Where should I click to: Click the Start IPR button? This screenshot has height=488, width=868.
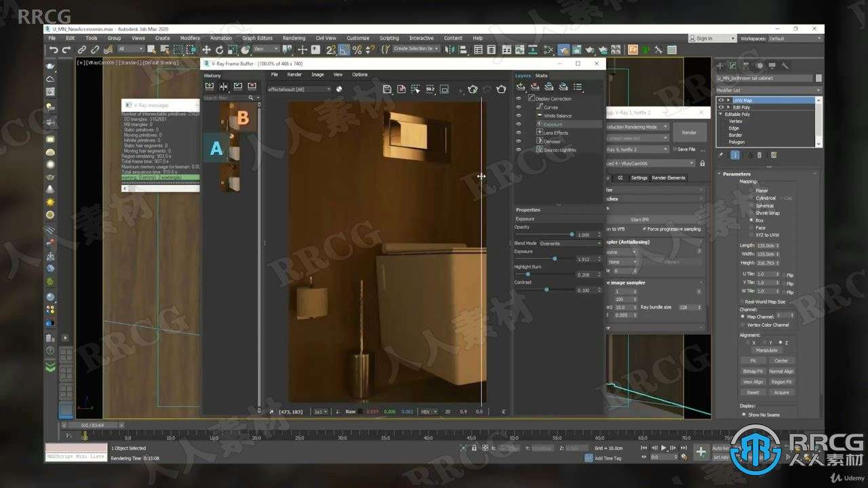[639, 220]
